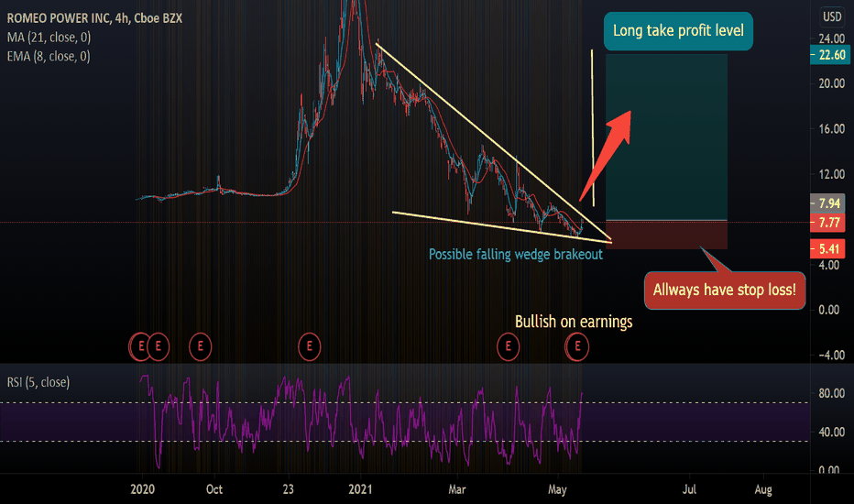854x504 pixels.
Task: Click the 2021 label on time axis
Action: coord(360,489)
